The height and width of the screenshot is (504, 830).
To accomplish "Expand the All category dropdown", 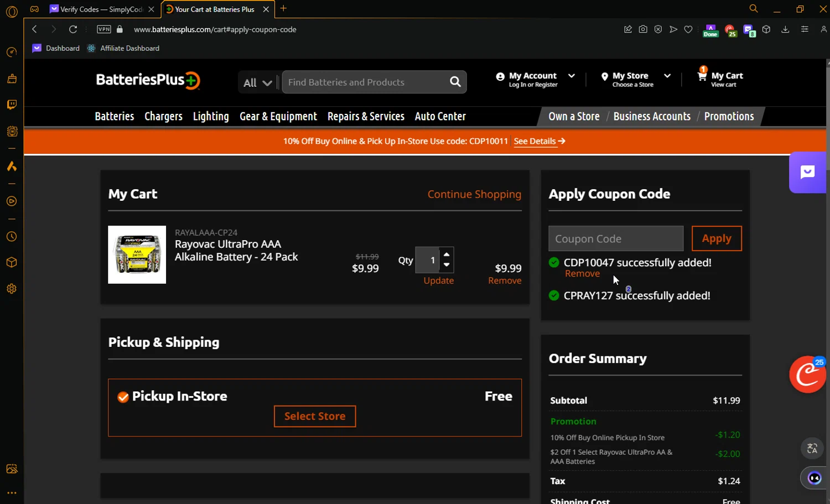I will (x=258, y=82).
